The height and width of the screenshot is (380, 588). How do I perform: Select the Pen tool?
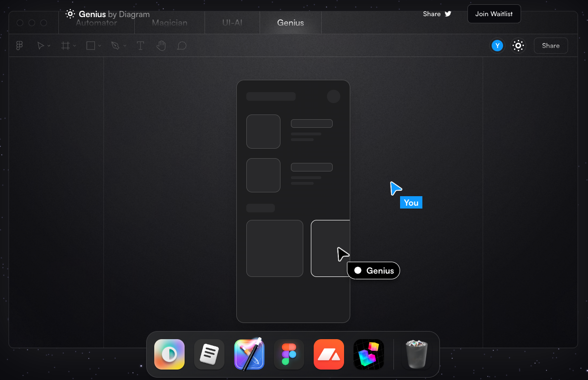coord(115,46)
